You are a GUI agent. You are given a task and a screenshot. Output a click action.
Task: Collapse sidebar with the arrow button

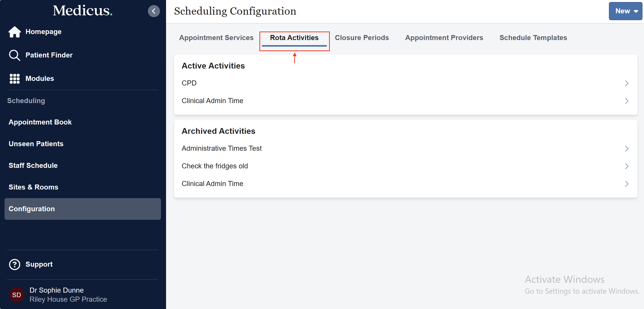click(x=154, y=11)
